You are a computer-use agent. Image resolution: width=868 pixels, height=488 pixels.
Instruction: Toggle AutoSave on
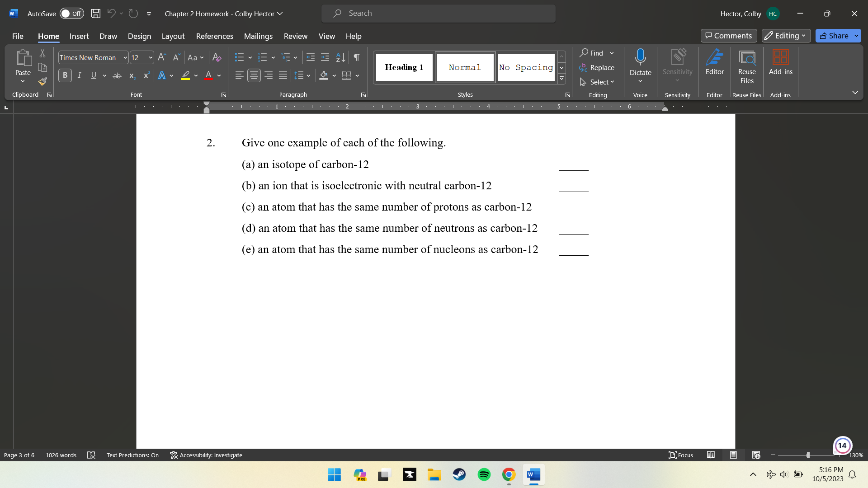point(71,14)
